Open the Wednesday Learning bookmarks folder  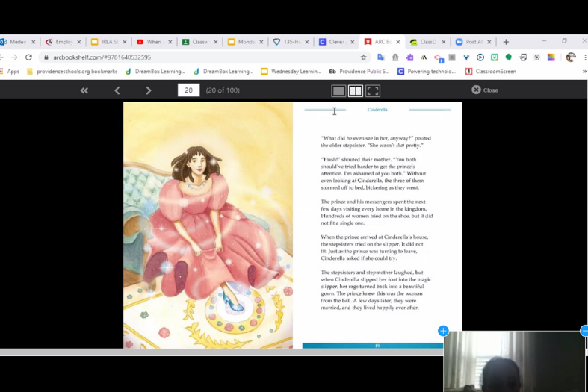click(x=291, y=72)
